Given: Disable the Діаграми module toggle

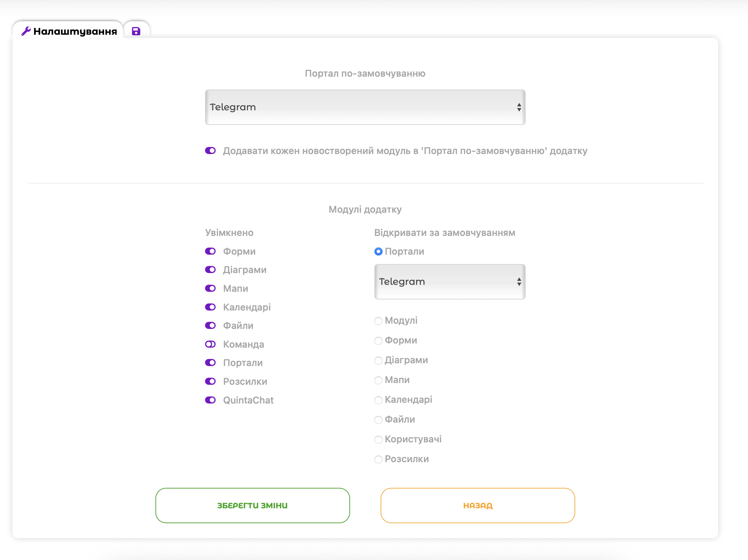Looking at the screenshot, I should click(210, 270).
